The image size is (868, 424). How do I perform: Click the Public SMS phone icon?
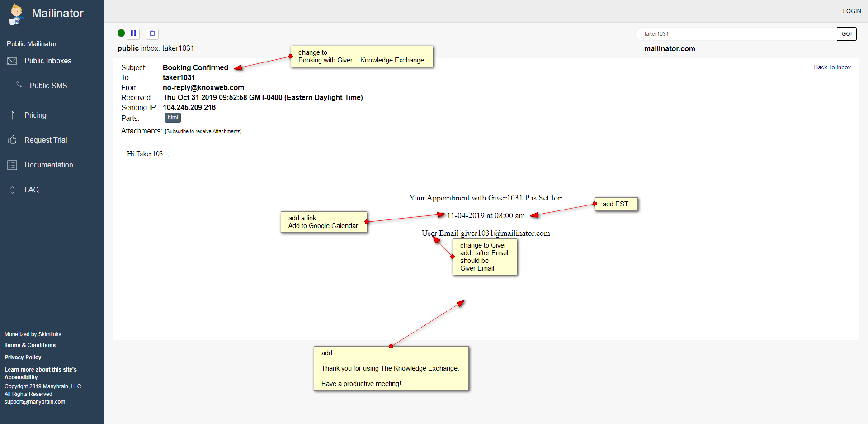(x=19, y=85)
